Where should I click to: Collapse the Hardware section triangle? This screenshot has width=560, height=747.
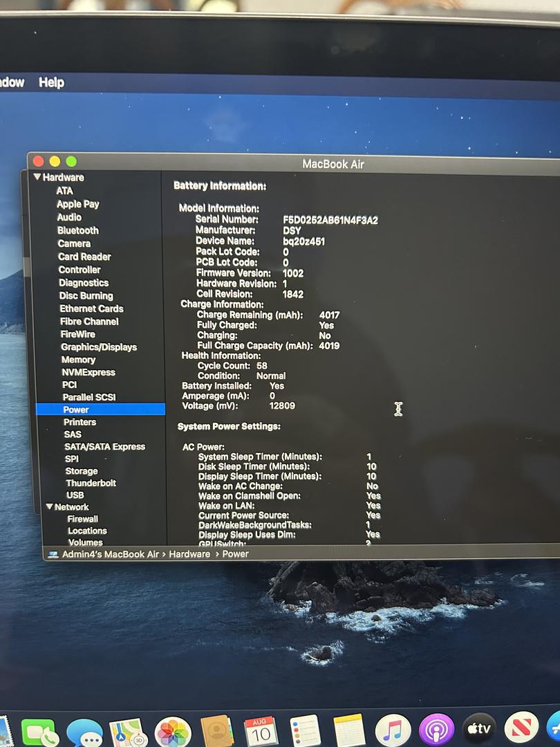tap(37, 177)
